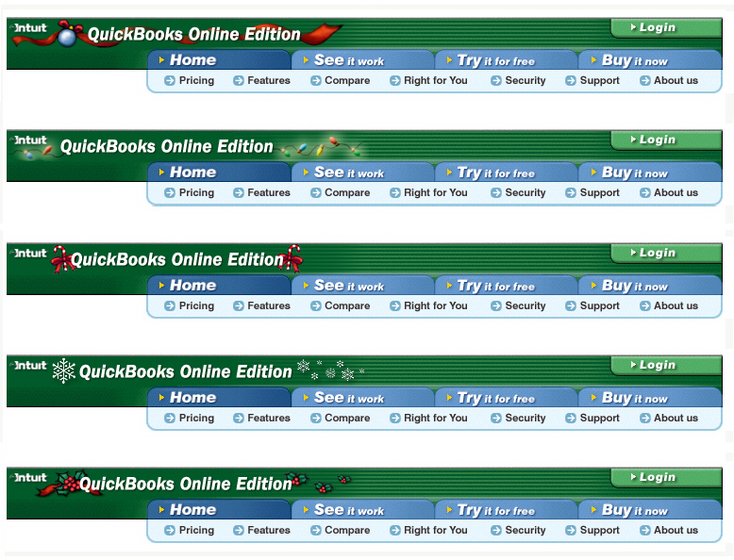Click arrow icon beside Features in ornament banner
Image resolution: width=734 pixels, height=560 pixels.
coord(239,80)
